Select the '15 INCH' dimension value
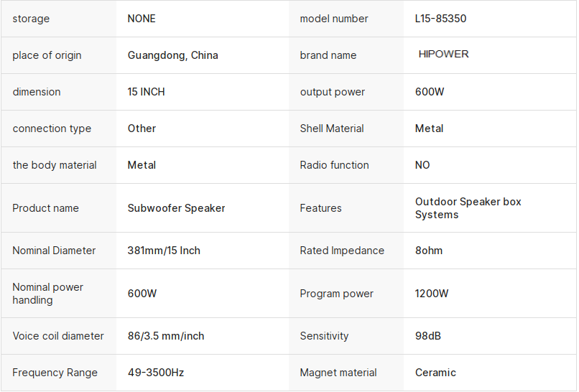The image size is (579, 392). pos(146,92)
